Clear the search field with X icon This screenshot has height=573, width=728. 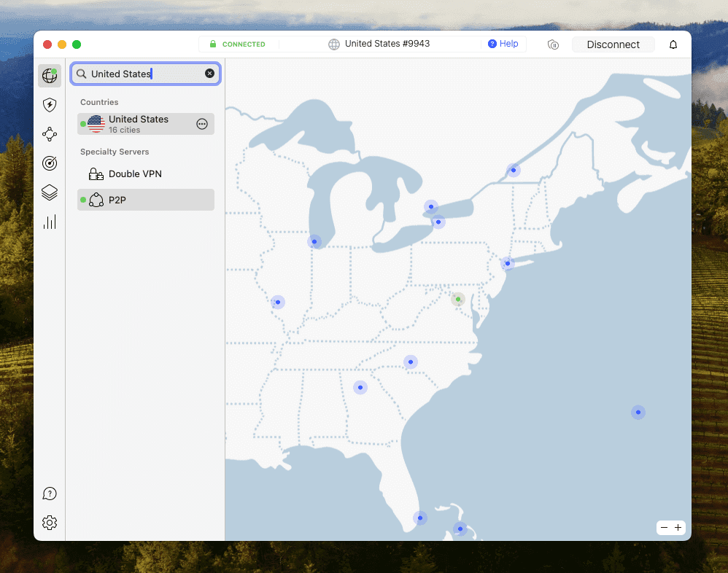(x=210, y=74)
